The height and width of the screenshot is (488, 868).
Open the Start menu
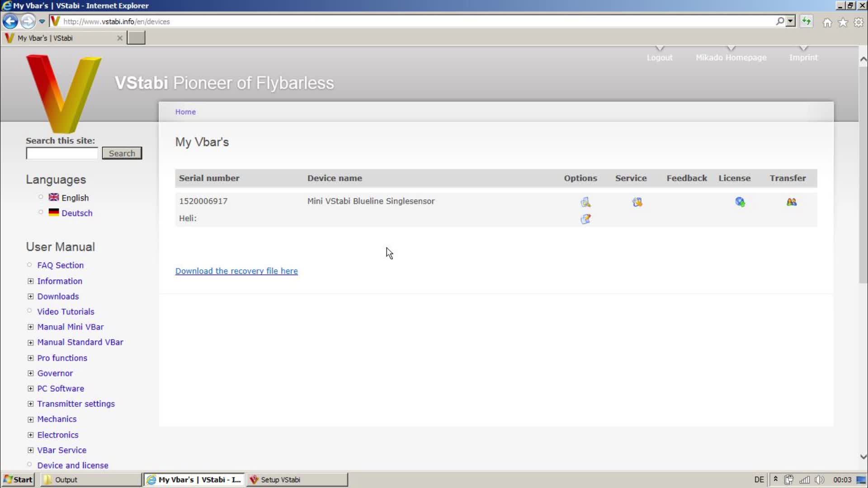tap(18, 479)
